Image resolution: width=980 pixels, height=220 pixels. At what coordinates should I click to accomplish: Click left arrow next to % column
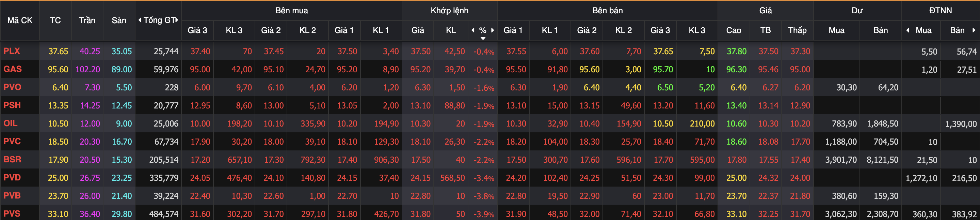point(473,30)
